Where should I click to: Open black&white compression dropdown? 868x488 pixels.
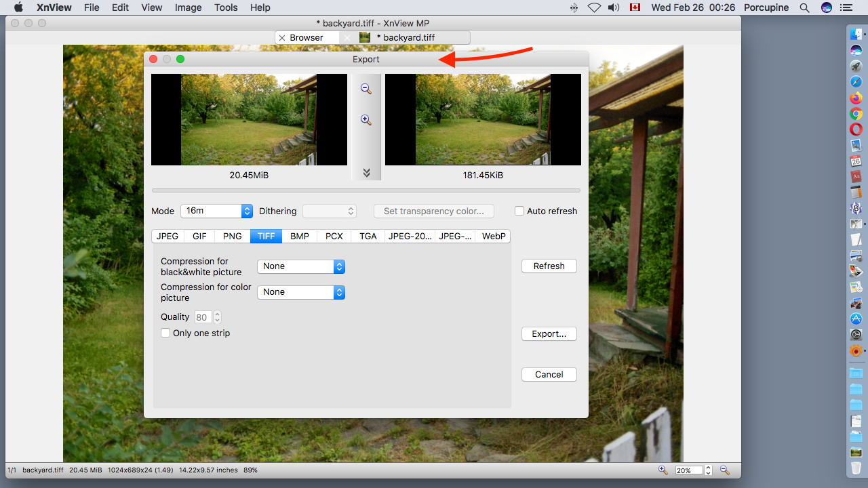[x=301, y=266]
